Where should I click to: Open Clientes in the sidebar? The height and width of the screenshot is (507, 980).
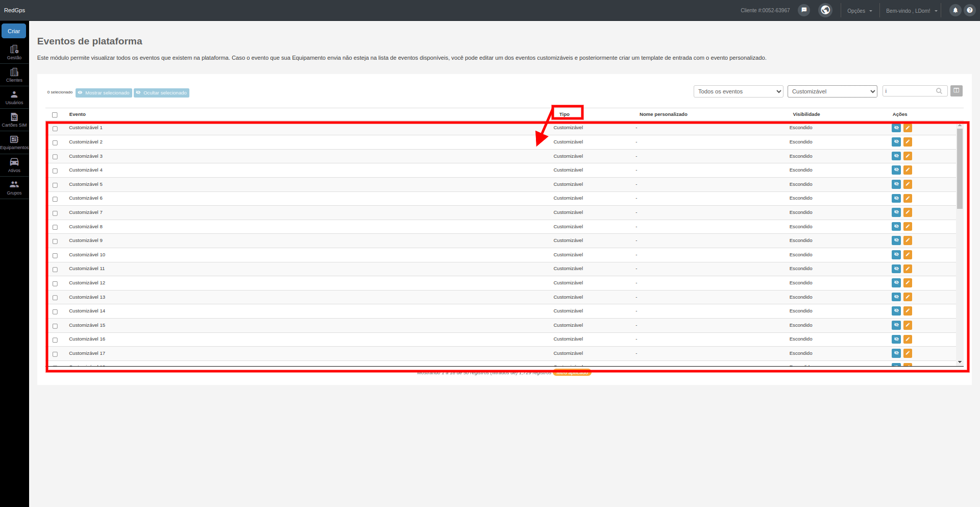14,75
